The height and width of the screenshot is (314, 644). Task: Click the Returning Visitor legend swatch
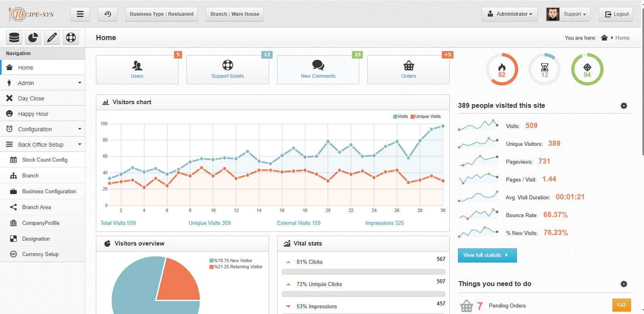point(212,267)
